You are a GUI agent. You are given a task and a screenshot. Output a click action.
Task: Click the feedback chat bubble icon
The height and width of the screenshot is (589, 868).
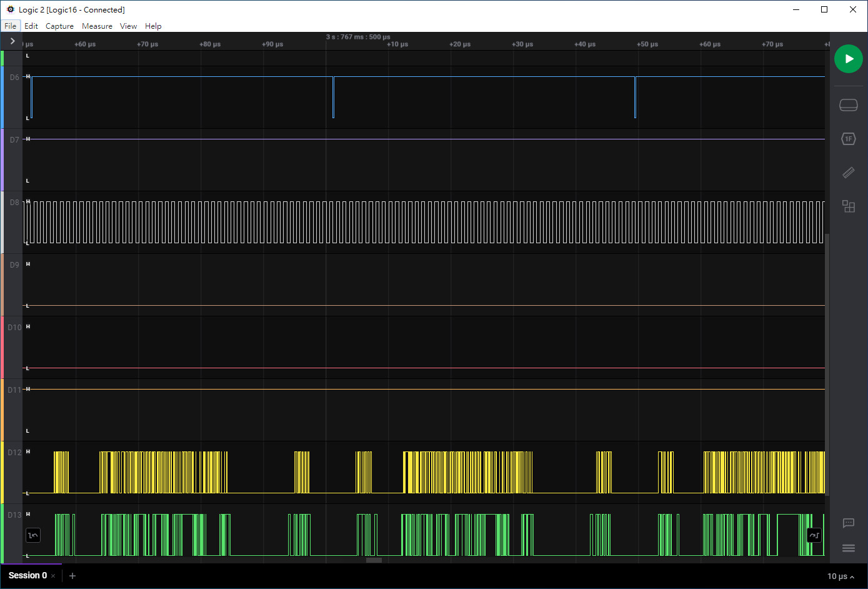coord(848,523)
